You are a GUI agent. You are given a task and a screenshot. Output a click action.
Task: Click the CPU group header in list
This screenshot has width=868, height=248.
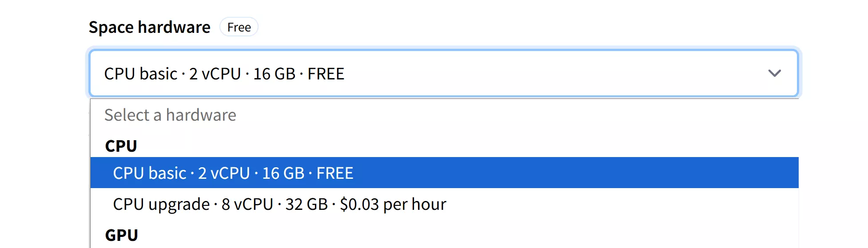click(x=121, y=146)
